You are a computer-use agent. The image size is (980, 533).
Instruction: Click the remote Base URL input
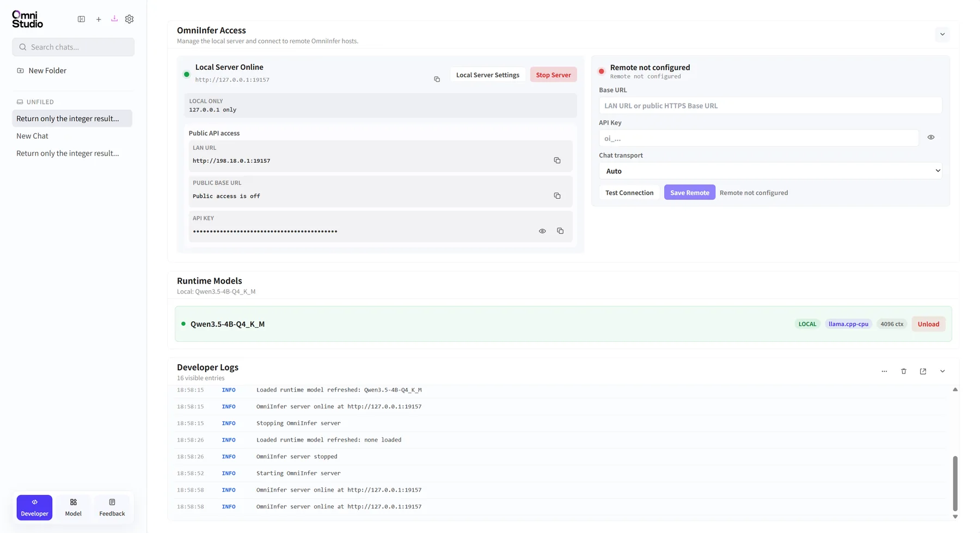tap(770, 106)
